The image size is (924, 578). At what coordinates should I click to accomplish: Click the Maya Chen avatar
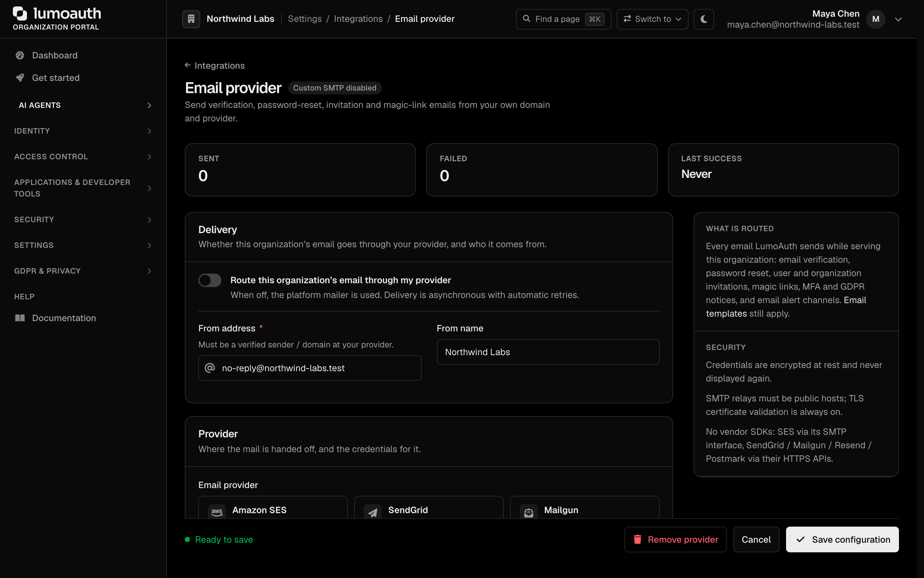(876, 19)
